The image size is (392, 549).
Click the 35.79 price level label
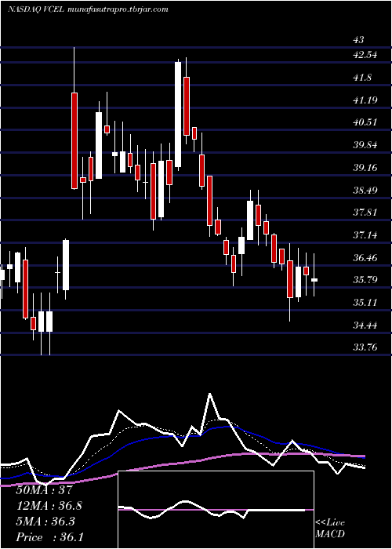click(365, 280)
